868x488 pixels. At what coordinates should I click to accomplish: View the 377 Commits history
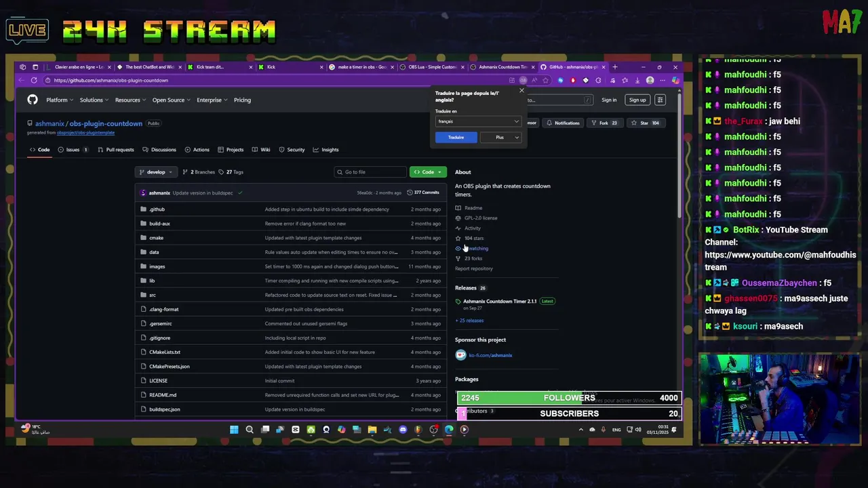424,192
